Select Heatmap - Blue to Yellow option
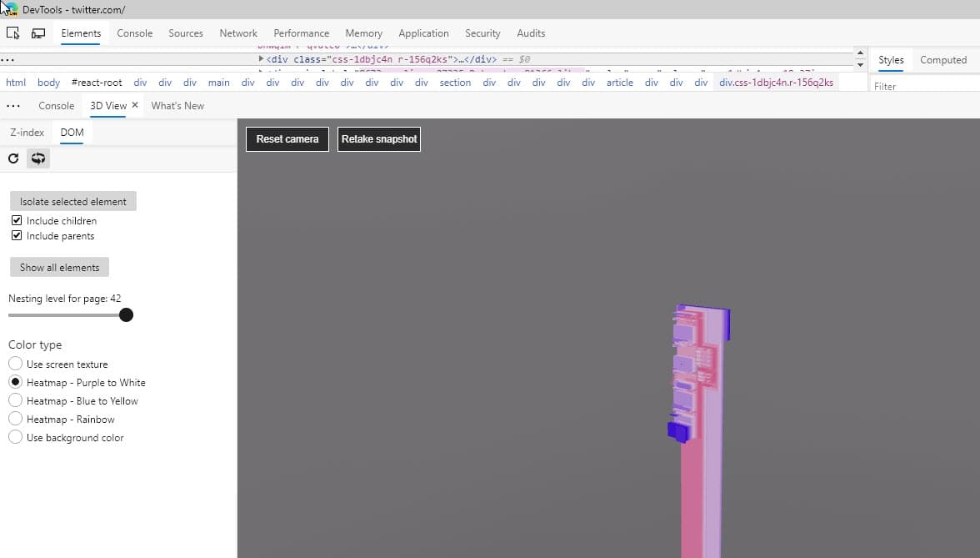The image size is (980, 558). point(16,400)
